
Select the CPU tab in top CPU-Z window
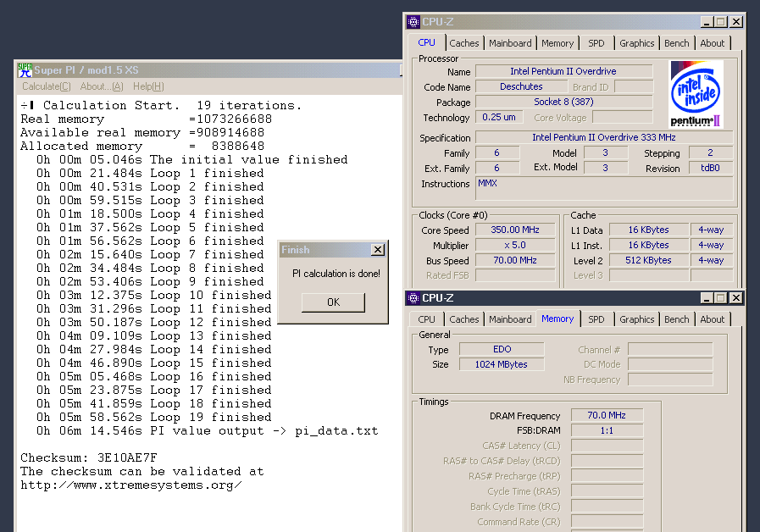pos(426,42)
